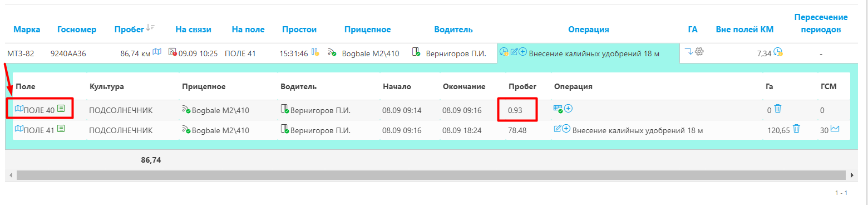Click horizontal scrollbar right arrow
868x205 pixels.
pyautogui.click(x=851, y=175)
